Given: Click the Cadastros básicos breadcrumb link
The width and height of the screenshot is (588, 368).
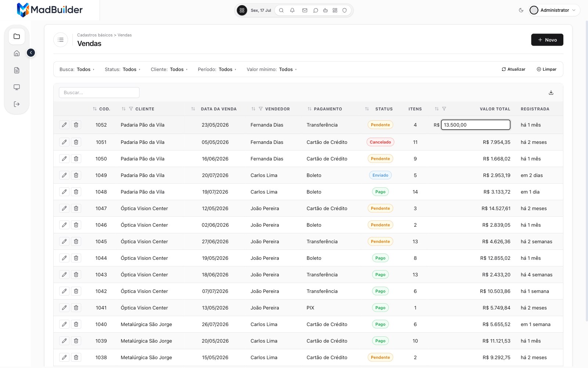Looking at the screenshot, I should [95, 35].
